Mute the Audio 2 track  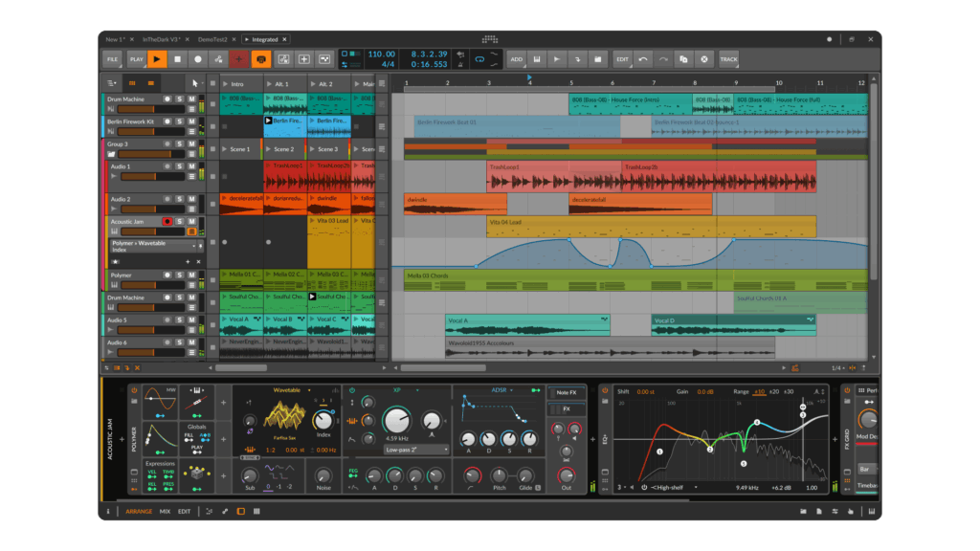(192, 200)
